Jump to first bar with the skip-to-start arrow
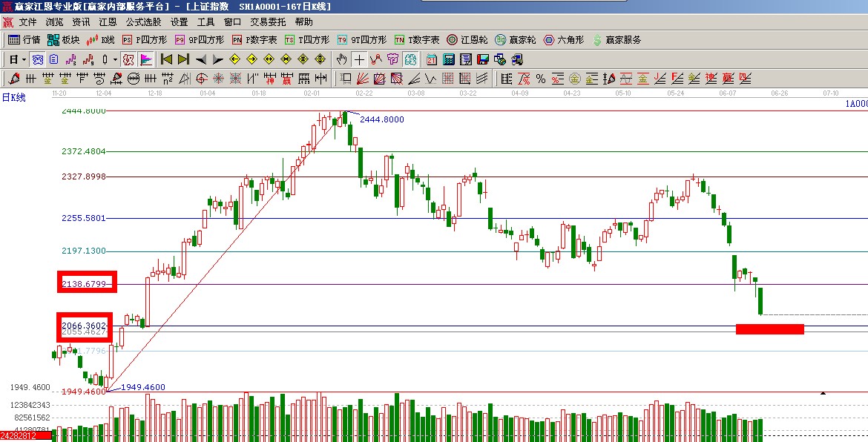This screenshot has height=442, width=868. click(166, 59)
